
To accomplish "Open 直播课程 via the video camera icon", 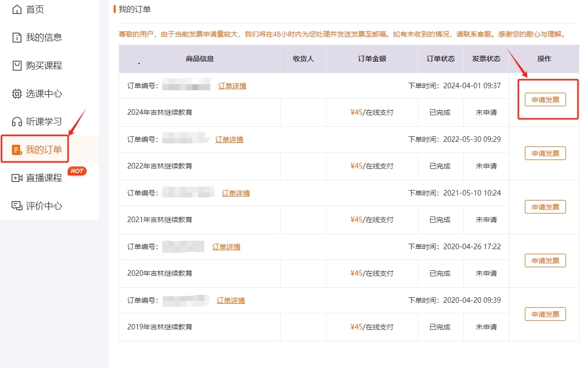I will (x=17, y=177).
